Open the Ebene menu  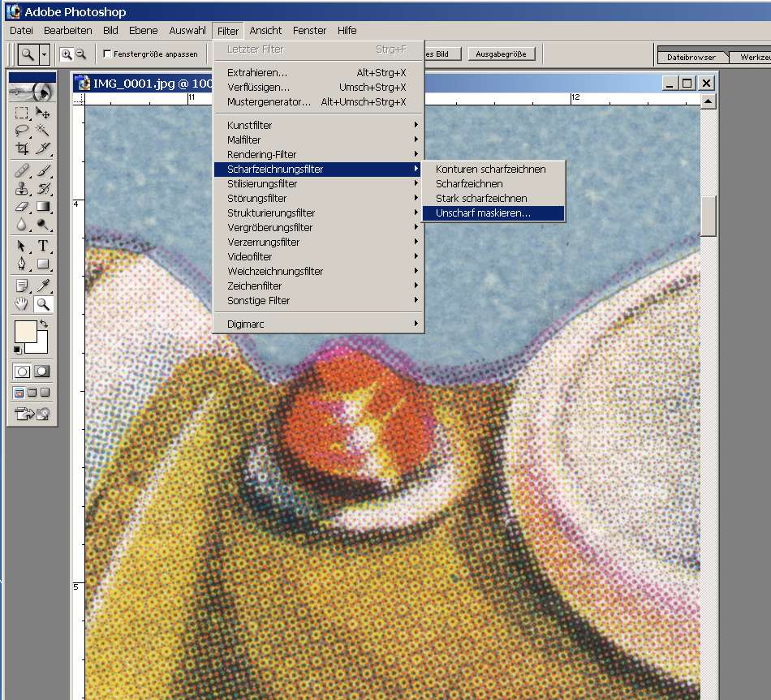coord(143,31)
